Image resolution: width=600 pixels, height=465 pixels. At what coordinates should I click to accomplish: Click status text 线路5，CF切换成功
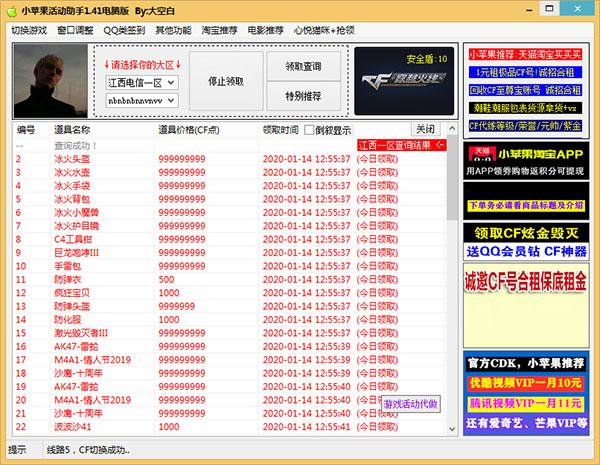click(88, 450)
